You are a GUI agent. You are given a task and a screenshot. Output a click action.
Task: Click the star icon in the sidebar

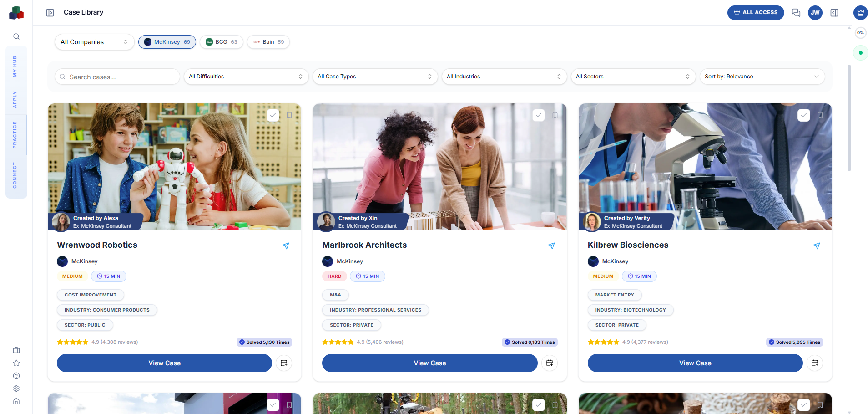[16, 363]
